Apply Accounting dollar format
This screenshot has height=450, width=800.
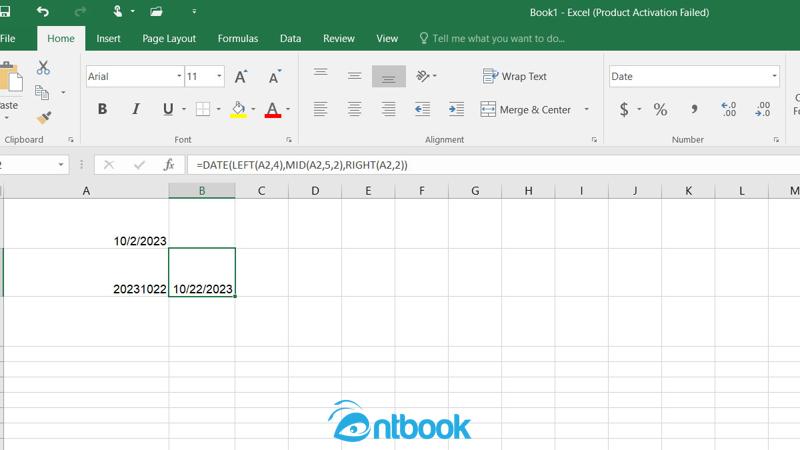point(624,109)
